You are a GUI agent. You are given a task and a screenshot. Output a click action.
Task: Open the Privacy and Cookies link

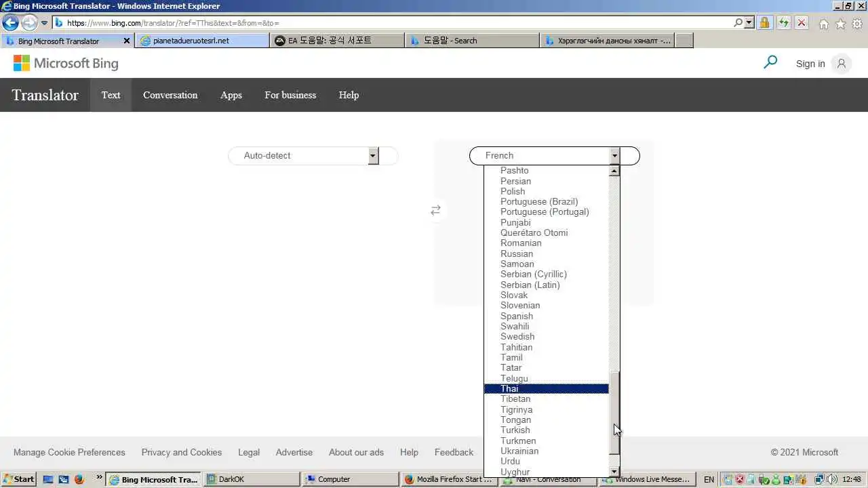click(182, 453)
